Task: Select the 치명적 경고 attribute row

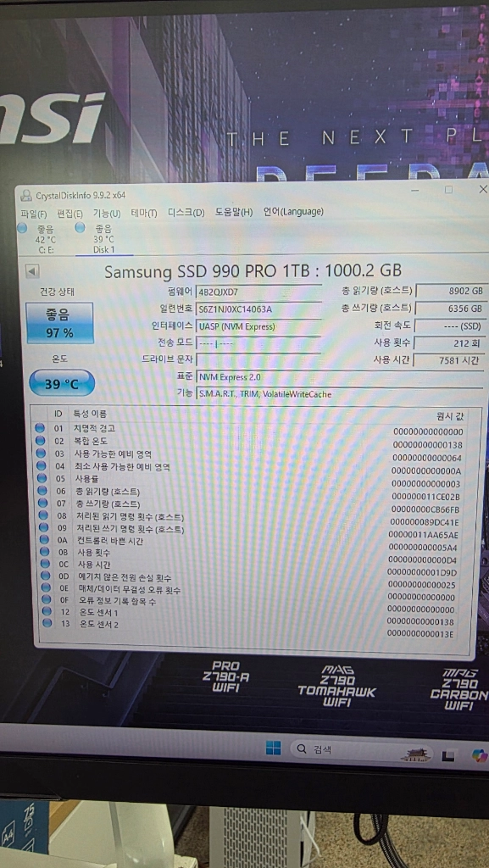Action: [x=250, y=430]
